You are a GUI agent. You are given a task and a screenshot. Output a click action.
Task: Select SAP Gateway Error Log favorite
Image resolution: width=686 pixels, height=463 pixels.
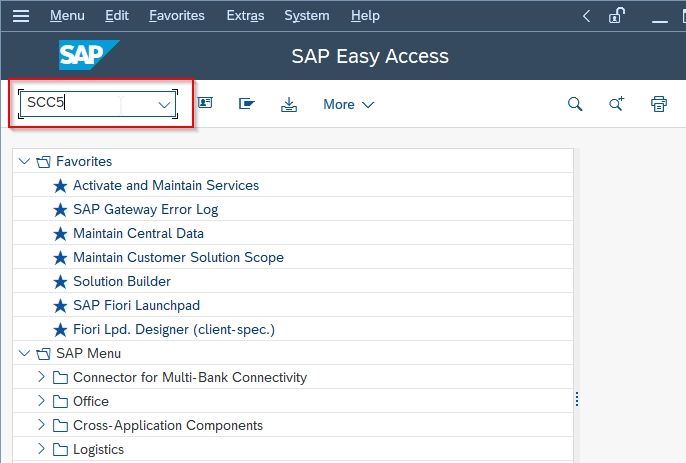tap(145, 210)
